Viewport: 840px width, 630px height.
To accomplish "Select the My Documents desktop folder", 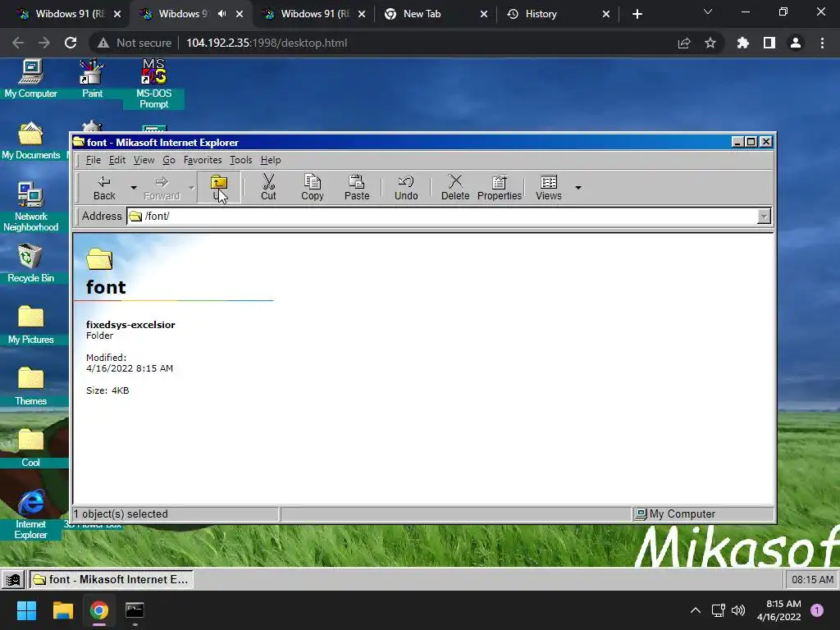I will click(x=30, y=141).
